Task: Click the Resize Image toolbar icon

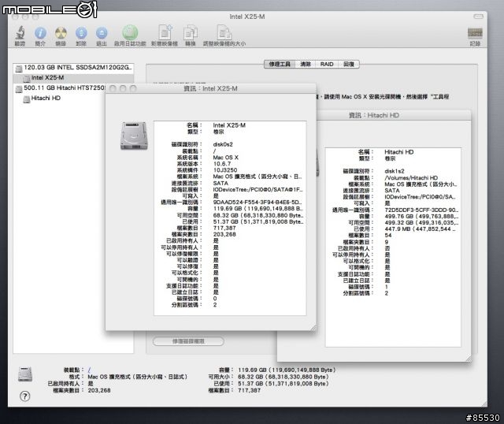Action: point(224,32)
